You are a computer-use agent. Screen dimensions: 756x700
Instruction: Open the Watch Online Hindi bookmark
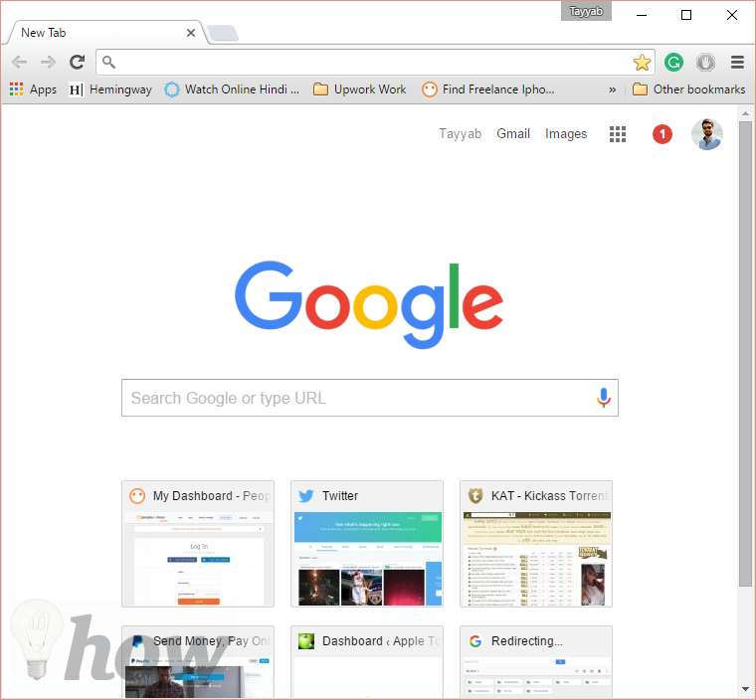tap(232, 89)
